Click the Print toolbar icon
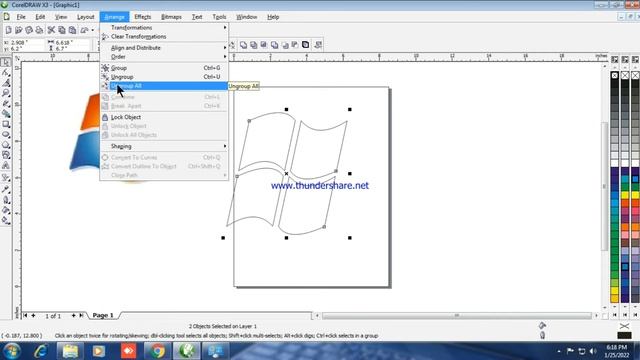Viewport: 640px width, 360px height. pyautogui.click(x=39, y=30)
